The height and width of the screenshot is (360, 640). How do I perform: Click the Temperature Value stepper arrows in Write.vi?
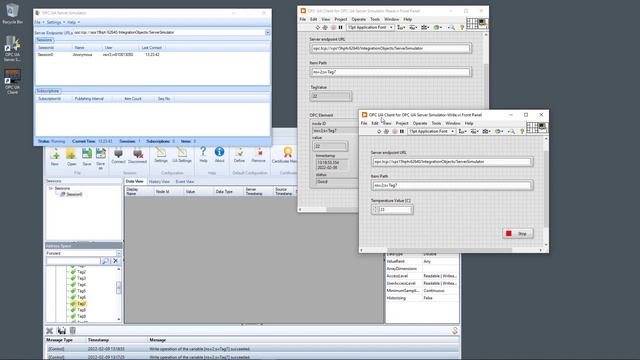(375, 210)
